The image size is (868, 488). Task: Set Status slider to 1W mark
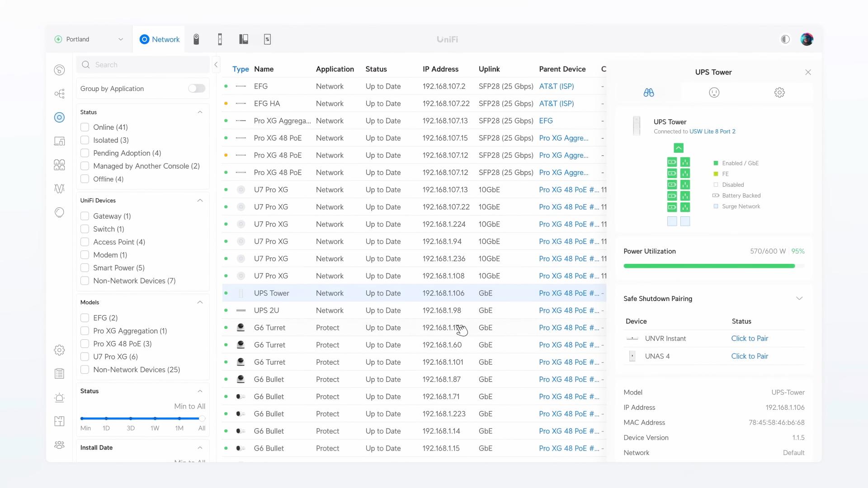[x=155, y=418]
